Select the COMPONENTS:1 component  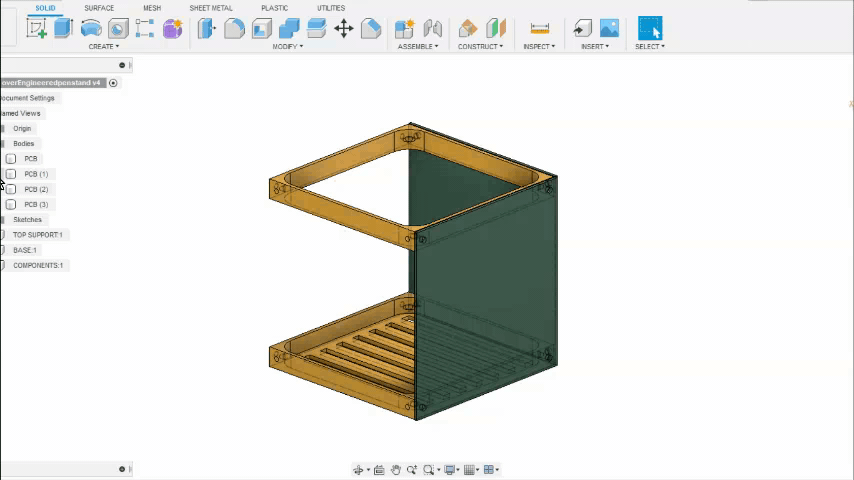coord(38,265)
